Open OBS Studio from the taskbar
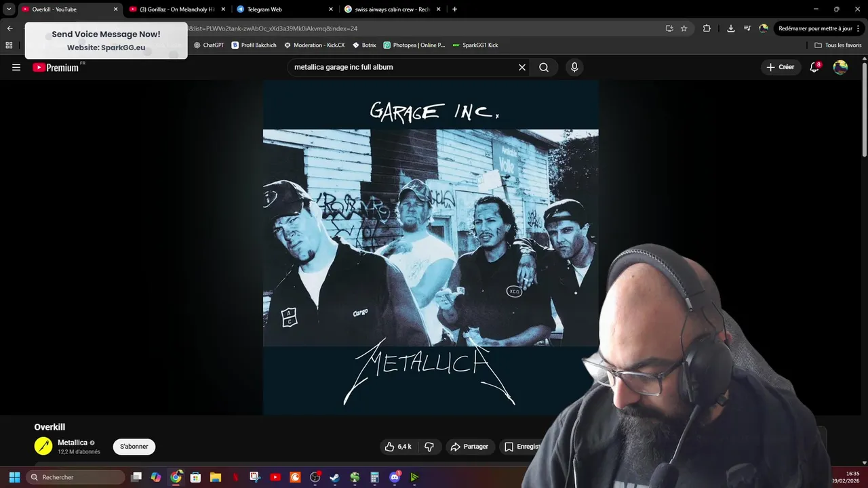Screen dimensions: 868x488 coord(315,477)
